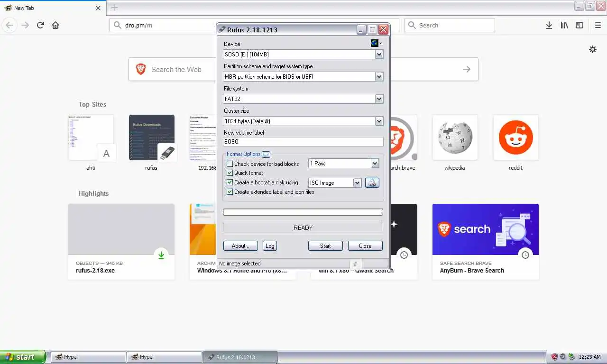The width and height of the screenshot is (607, 364).
Task: Click the Close button in Rufus dialog
Action: coord(365,246)
